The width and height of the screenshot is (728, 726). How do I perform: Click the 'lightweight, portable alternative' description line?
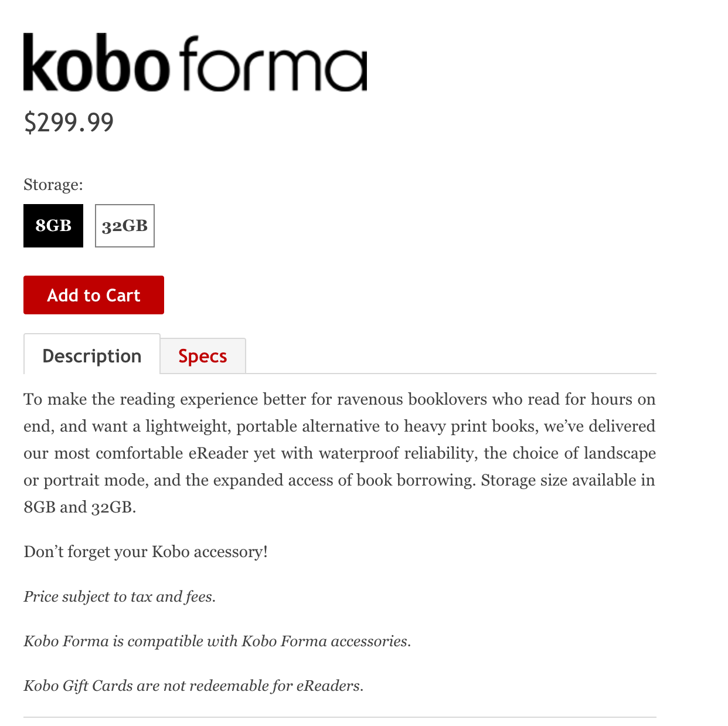(339, 426)
